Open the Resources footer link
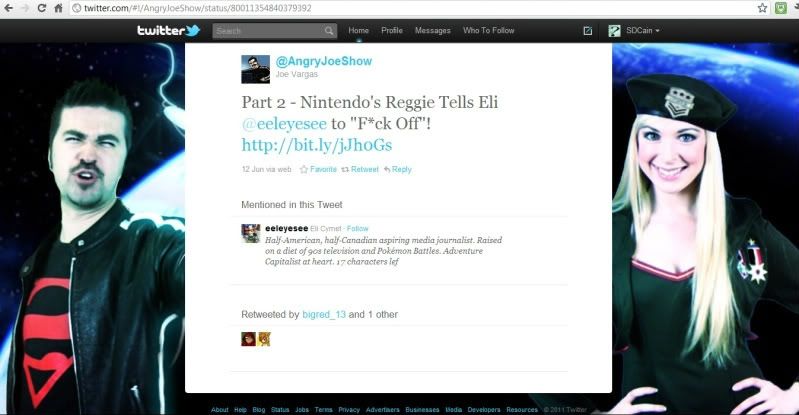The width and height of the screenshot is (799, 415). coord(522,409)
